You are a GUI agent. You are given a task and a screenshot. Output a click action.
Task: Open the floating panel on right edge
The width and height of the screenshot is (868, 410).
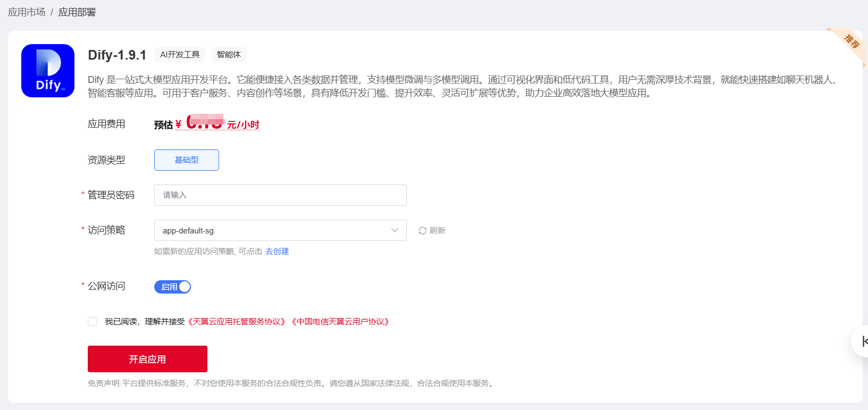[x=862, y=341]
